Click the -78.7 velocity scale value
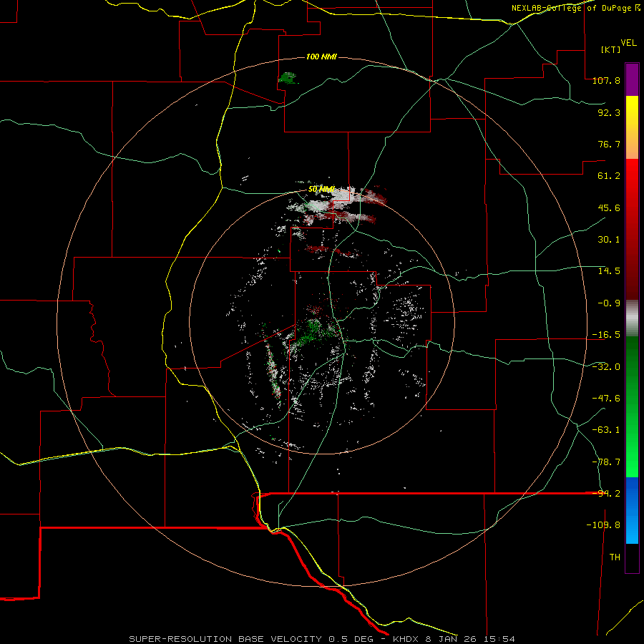644x644 pixels. [x=606, y=462]
